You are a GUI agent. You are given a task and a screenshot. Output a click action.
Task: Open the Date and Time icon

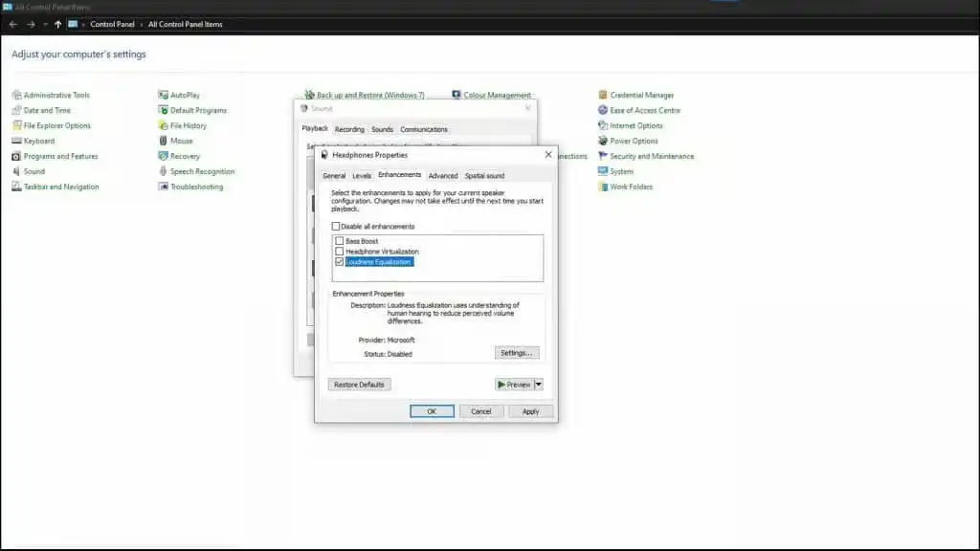pos(17,110)
